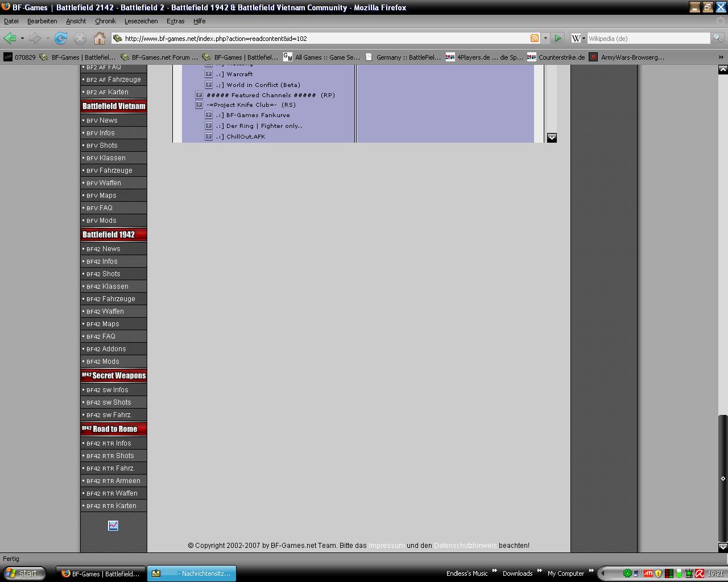Screen dimensions: 728x582
Task: Click the Windows start button
Action: click(23, 573)
